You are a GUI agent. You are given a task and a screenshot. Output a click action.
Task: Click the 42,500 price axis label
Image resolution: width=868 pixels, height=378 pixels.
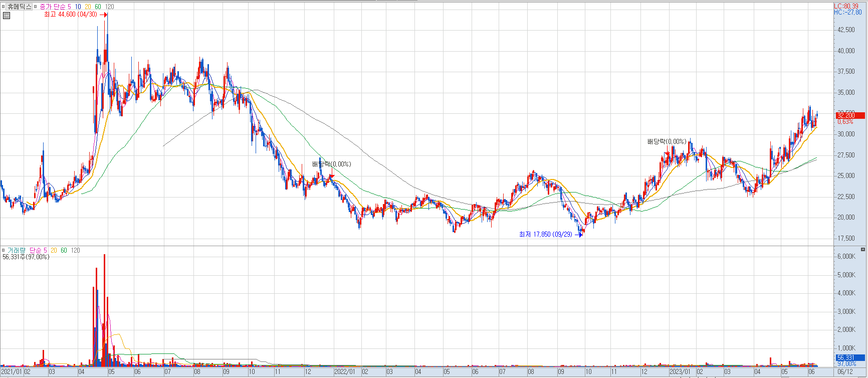pyautogui.click(x=846, y=30)
